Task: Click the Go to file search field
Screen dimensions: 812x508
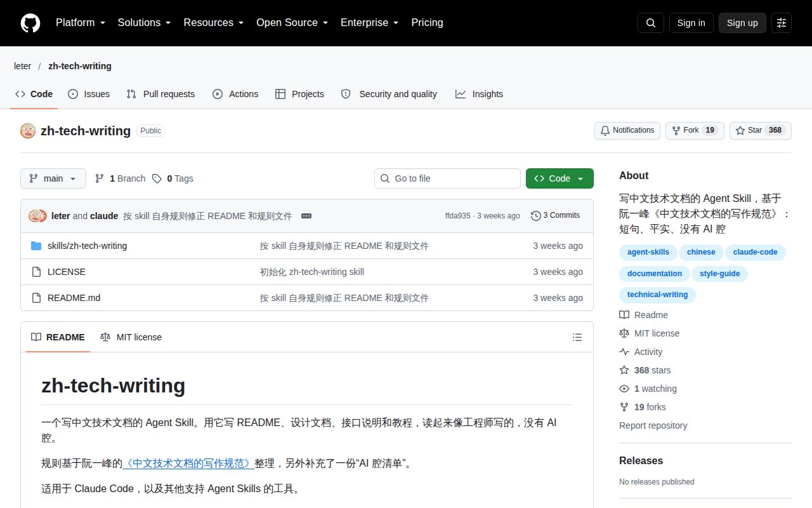Action: tap(447, 178)
